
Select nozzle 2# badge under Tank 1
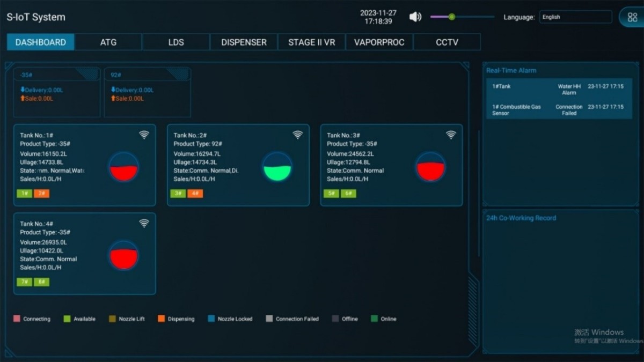click(x=41, y=194)
